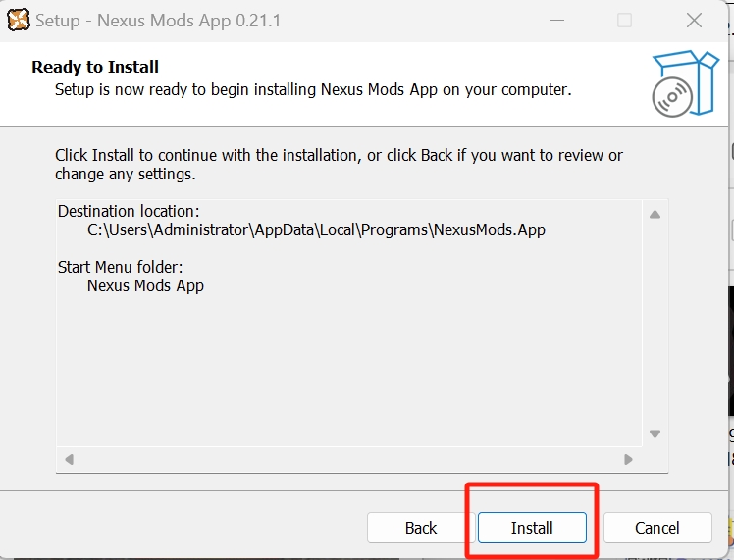Cancel the Nexus Mods App setup
The height and width of the screenshot is (560, 734).
coord(656,528)
